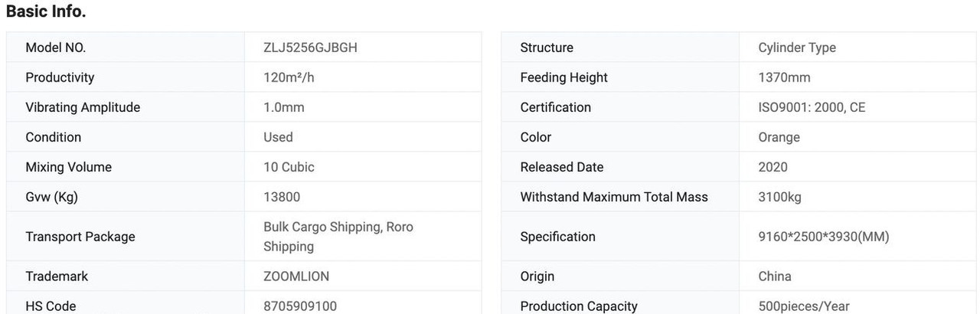Click the Released Date 2020 value
The image size is (980, 314).
click(773, 167)
